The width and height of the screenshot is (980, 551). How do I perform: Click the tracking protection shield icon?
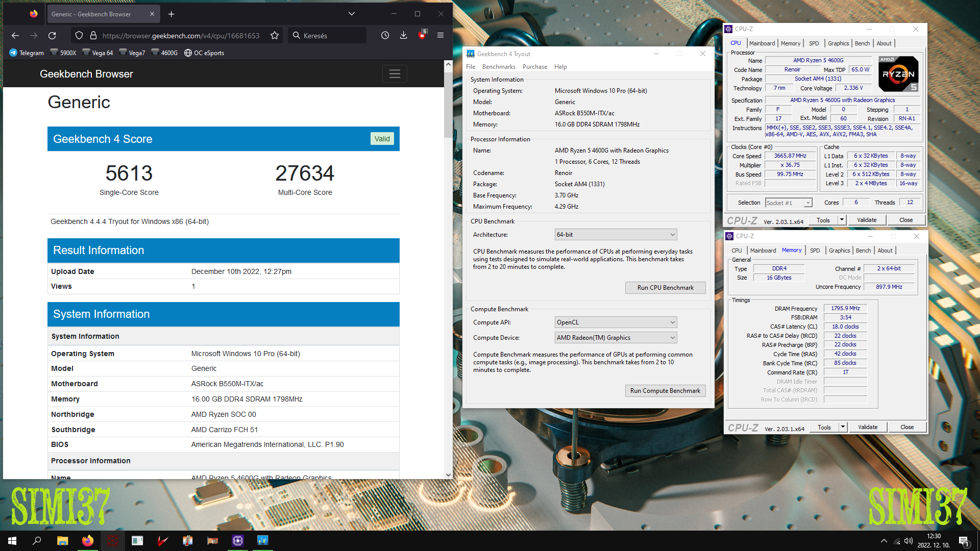[79, 35]
